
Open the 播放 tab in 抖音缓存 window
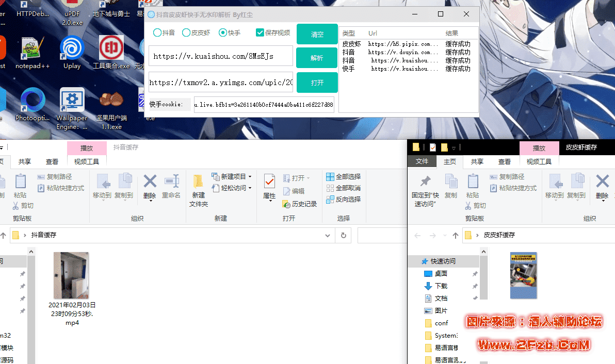point(87,148)
